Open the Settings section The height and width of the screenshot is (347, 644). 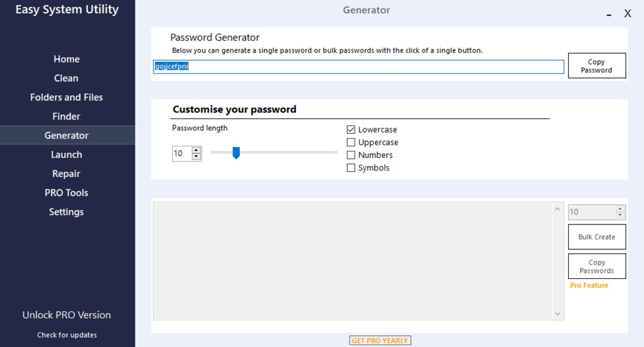pos(67,212)
